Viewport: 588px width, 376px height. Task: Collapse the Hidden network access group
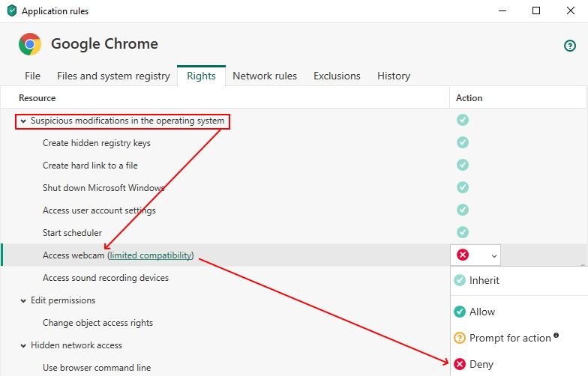point(23,346)
